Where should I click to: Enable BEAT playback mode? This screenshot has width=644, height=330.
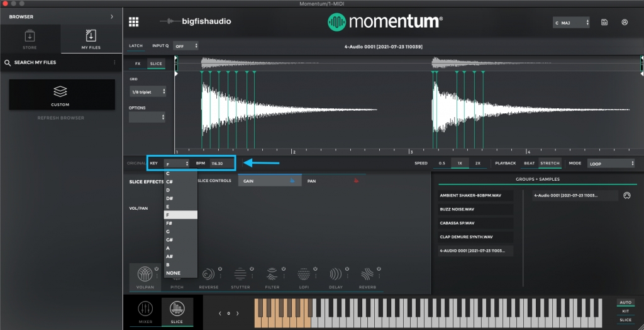[x=530, y=163]
